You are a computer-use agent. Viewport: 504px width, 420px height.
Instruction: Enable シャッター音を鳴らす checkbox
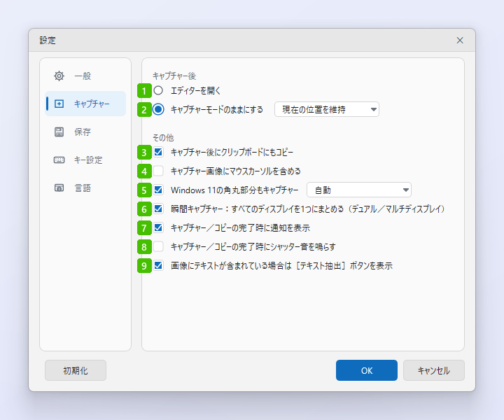[158, 247]
